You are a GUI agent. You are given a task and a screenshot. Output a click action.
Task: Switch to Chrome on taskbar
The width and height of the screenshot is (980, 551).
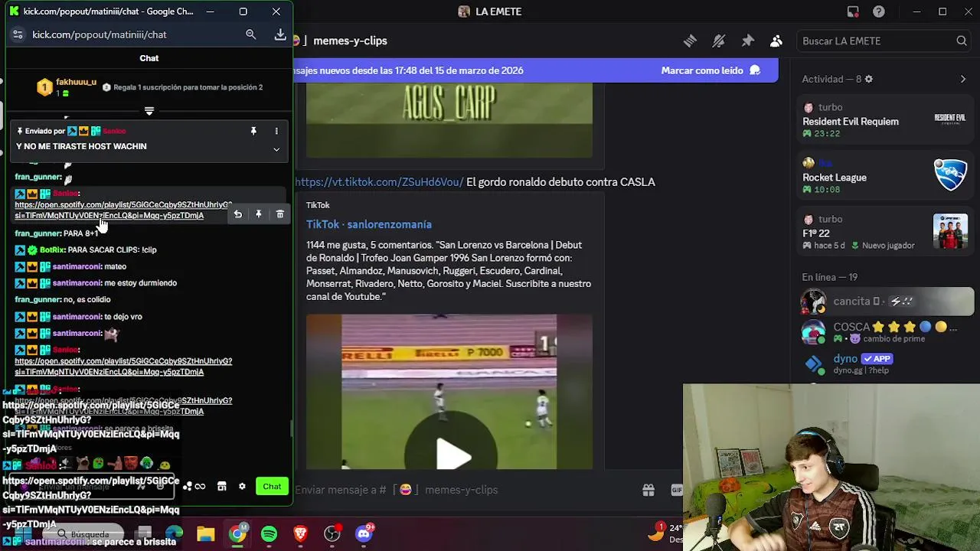pos(237,533)
